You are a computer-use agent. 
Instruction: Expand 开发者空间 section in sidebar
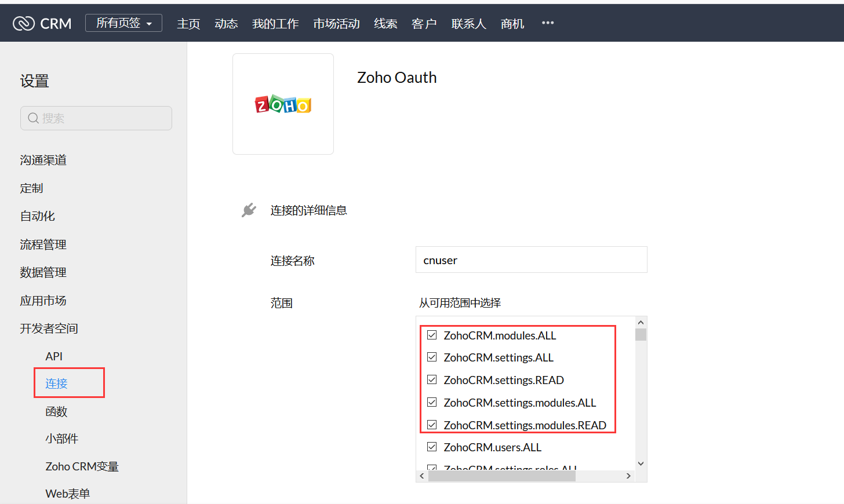click(49, 328)
